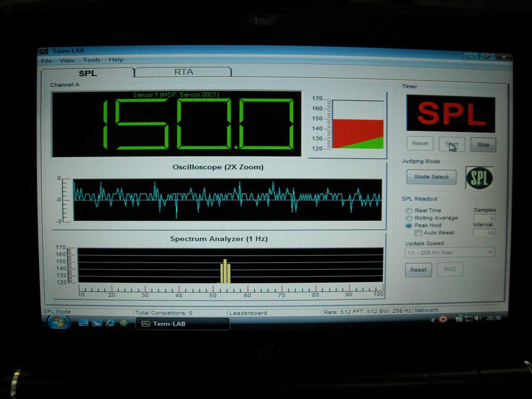The image size is (532, 399).
Task: Open the Windows Start menu orb
Action: (58, 322)
